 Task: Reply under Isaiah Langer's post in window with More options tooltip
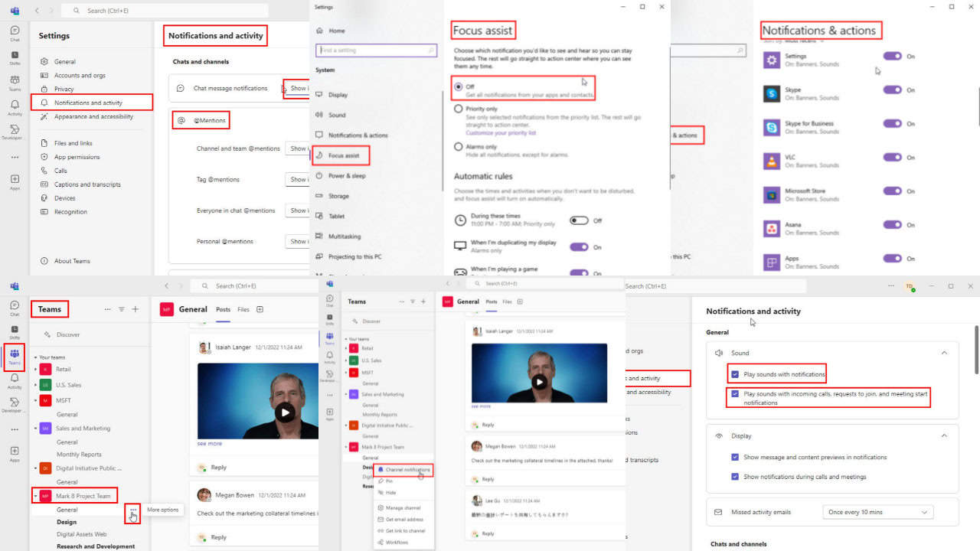[x=218, y=467]
